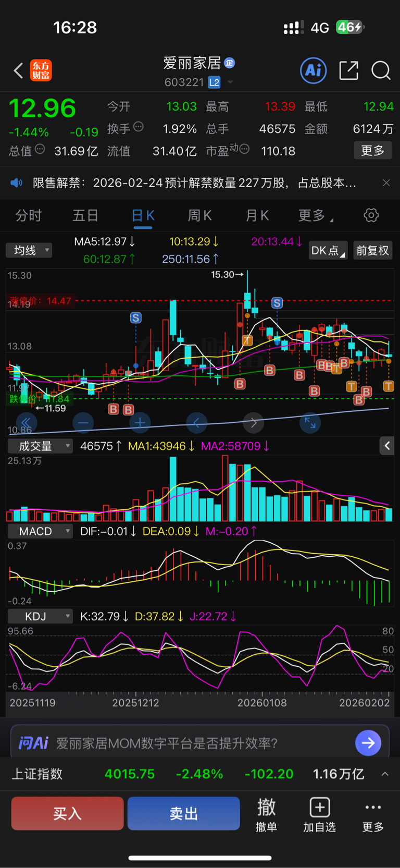This screenshot has width=400, height=868.
Task: Open the 成交量 indicator dropdown
Action: [x=40, y=446]
